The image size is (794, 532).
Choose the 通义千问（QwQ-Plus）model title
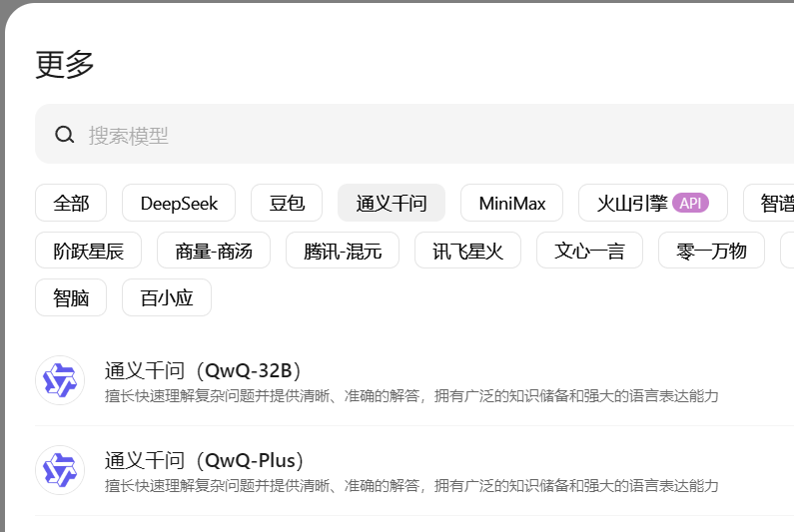point(204,460)
